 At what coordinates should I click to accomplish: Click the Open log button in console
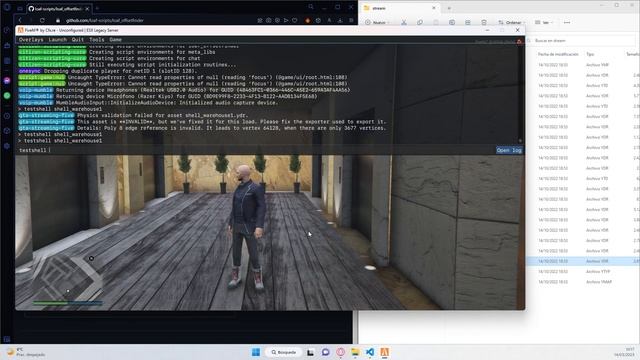(509, 150)
